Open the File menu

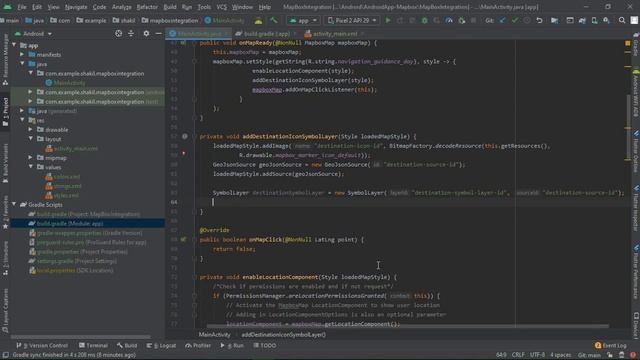pyautogui.click(x=22, y=7)
